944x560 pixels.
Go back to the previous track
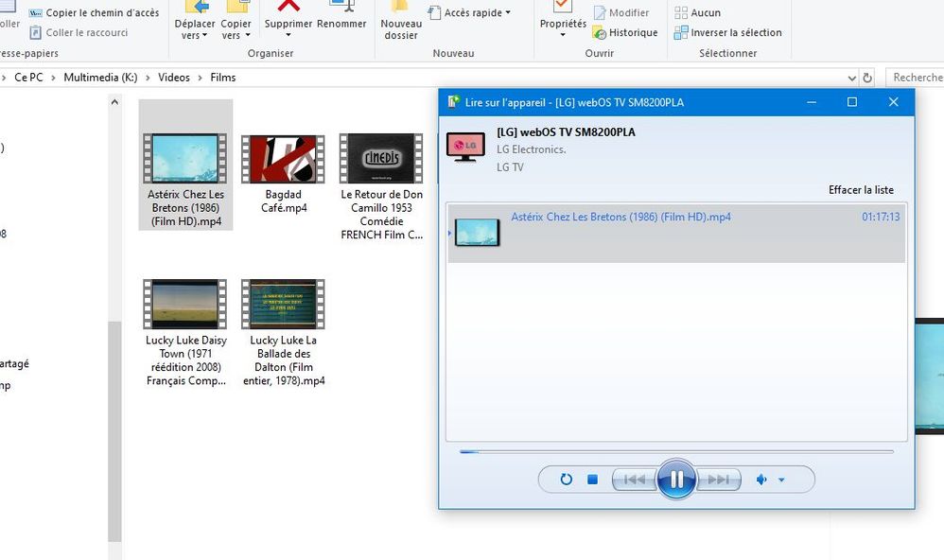pos(634,480)
